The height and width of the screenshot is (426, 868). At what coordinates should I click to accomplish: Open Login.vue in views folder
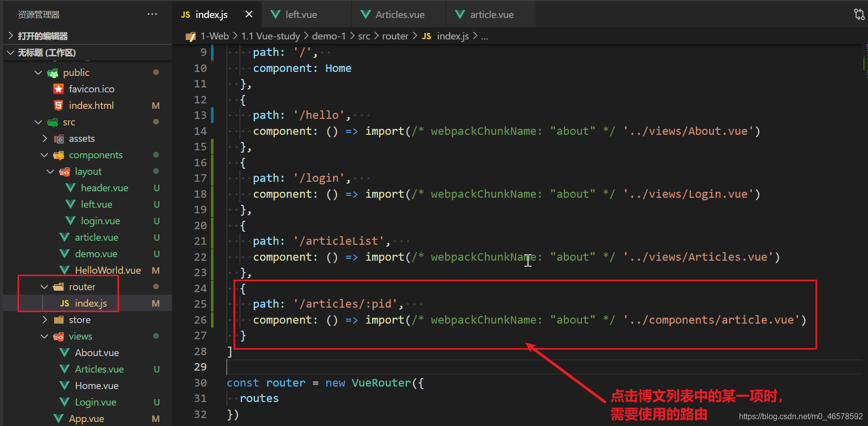coord(95,403)
